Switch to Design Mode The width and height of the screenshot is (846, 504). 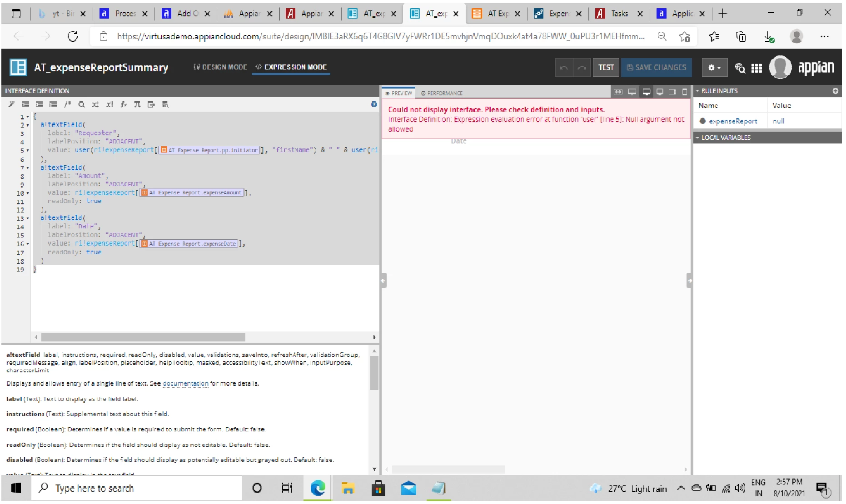[220, 67]
